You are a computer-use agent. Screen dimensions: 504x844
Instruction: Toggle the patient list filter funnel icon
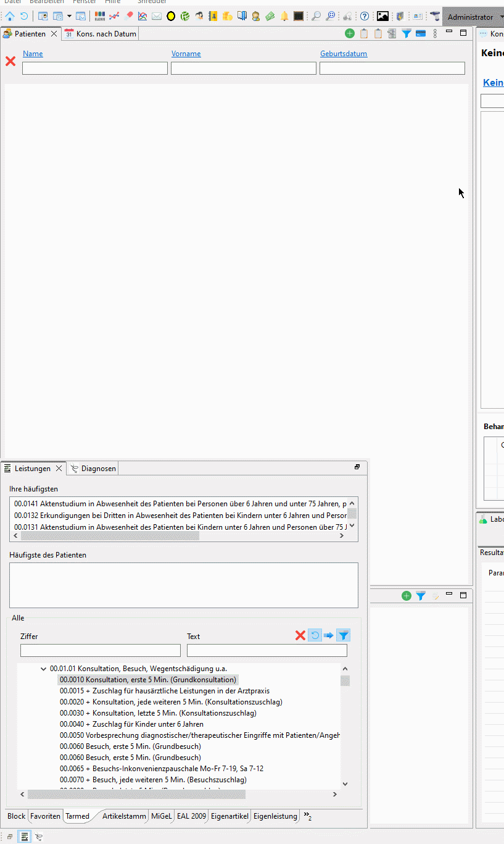[407, 34]
